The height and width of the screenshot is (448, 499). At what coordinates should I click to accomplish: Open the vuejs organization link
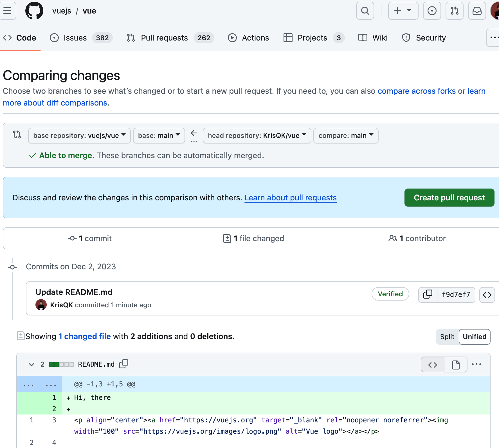click(62, 11)
